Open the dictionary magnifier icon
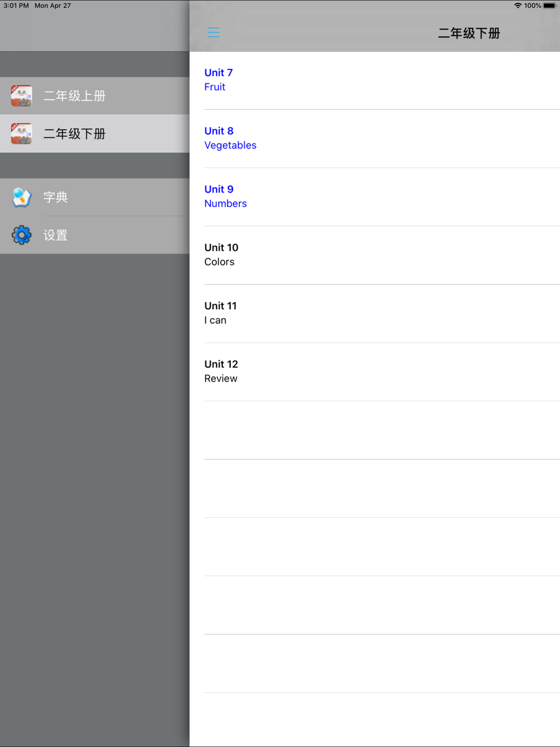Viewport: 560px width, 747px height. click(x=21, y=197)
